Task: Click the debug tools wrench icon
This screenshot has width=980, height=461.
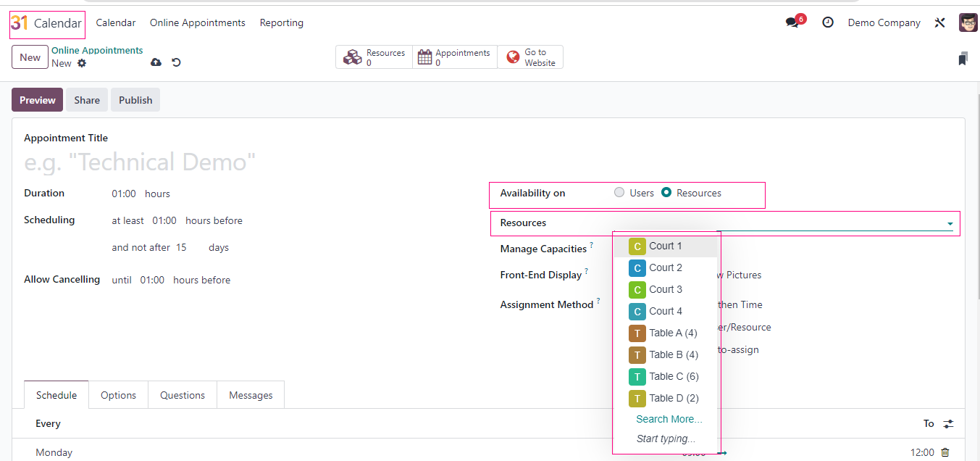Action: pos(939,22)
